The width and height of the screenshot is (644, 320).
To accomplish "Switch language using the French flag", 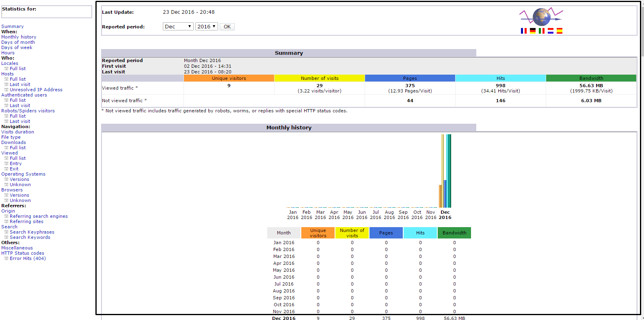I will click(523, 31).
